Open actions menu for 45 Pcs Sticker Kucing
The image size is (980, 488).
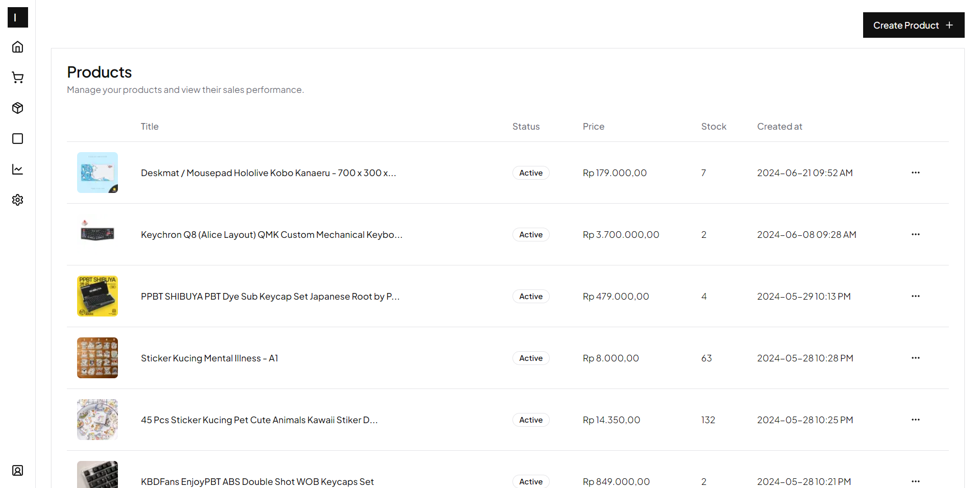point(915,420)
